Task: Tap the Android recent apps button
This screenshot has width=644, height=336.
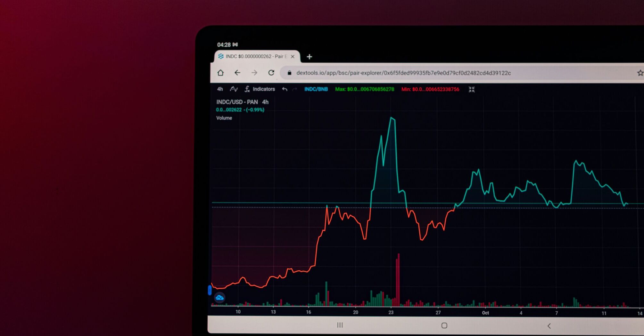Action: click(x=340, y=325)
